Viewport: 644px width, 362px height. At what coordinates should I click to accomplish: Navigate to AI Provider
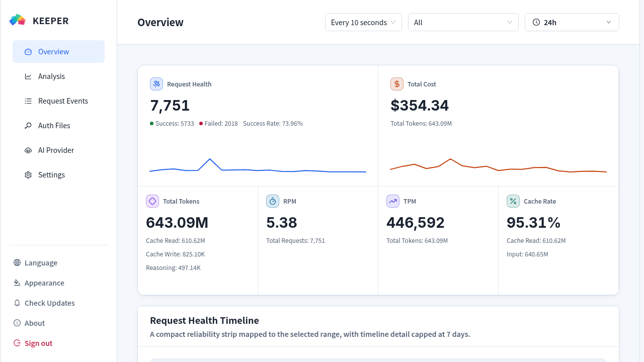[58, 150]
